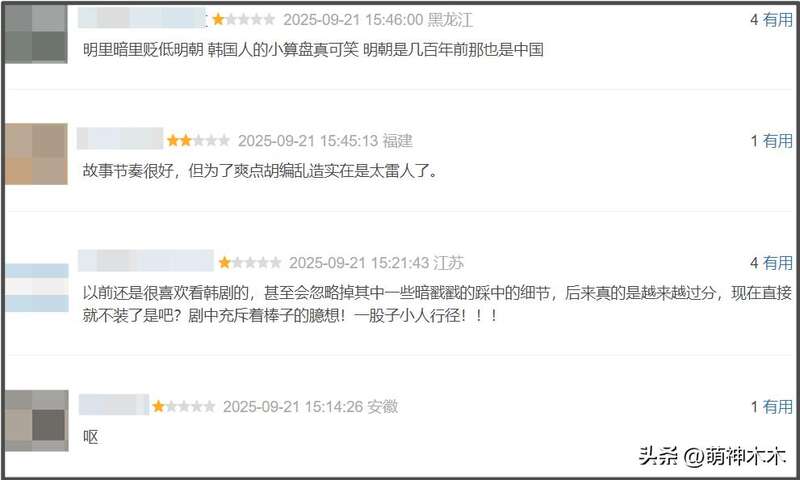800x480 pixels.
Task: Open avatar of the 黑龙江 reviewer
Action: (36, 34)
